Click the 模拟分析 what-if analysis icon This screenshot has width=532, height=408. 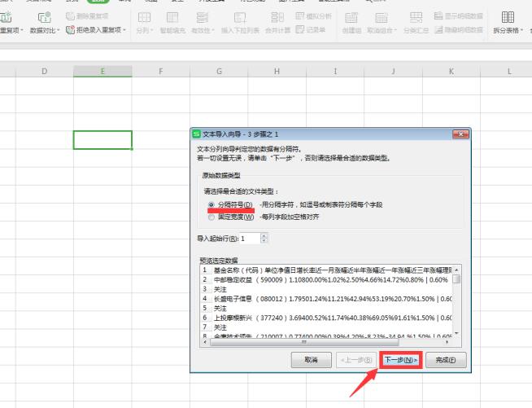pos(299,15)
